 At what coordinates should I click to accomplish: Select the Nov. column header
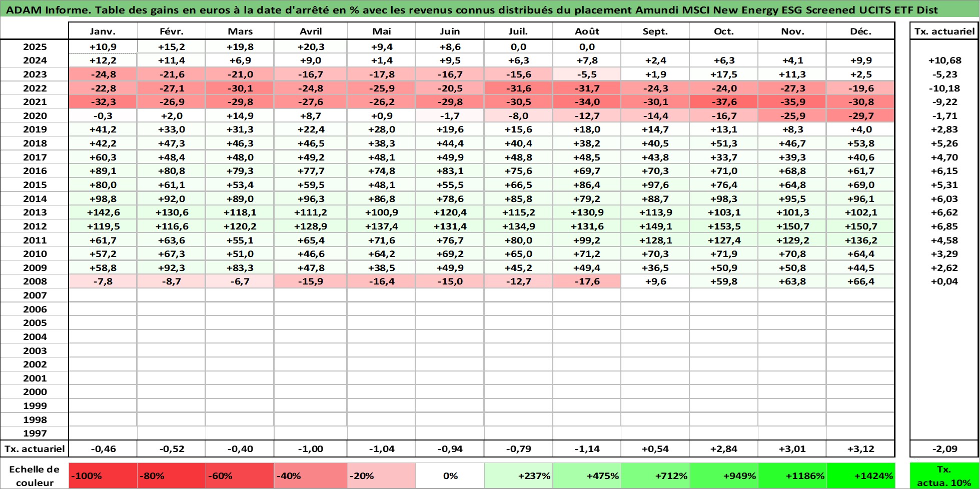(x=792, y=31)
